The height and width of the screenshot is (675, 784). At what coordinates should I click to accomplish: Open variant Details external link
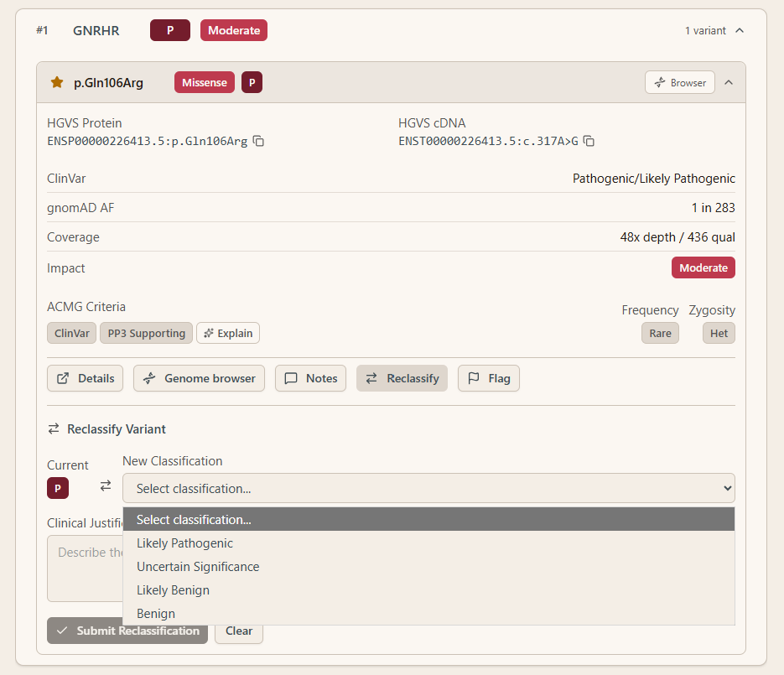[85, 378]
